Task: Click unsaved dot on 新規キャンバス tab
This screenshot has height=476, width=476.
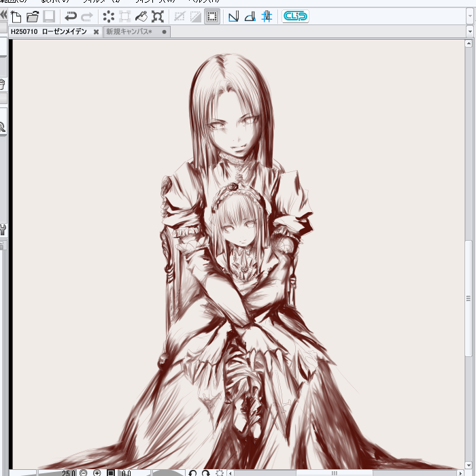Action: coord(165,32)
